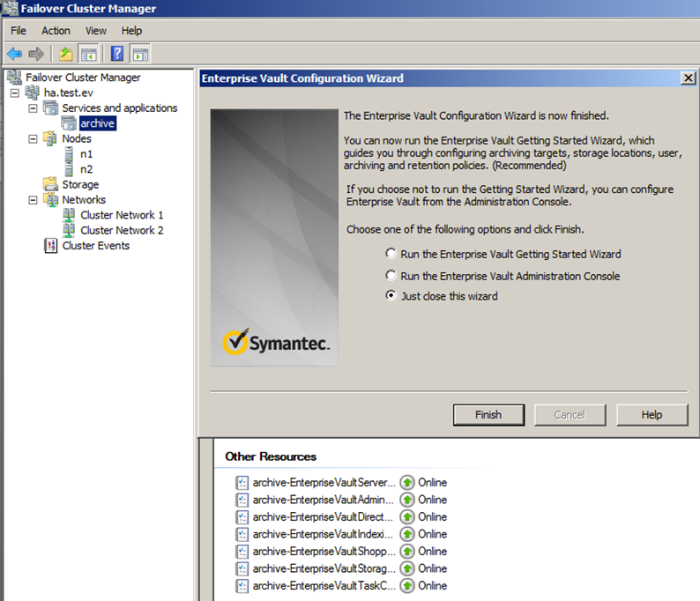The image size is (700, 601).
Task: Click the n1 server node icon
Action: tap(69, 154)
